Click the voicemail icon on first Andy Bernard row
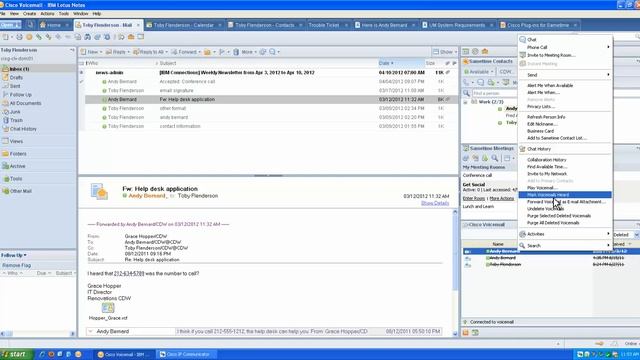The width and height of the screenshot is (640, 360). click(x=467, y=251)
